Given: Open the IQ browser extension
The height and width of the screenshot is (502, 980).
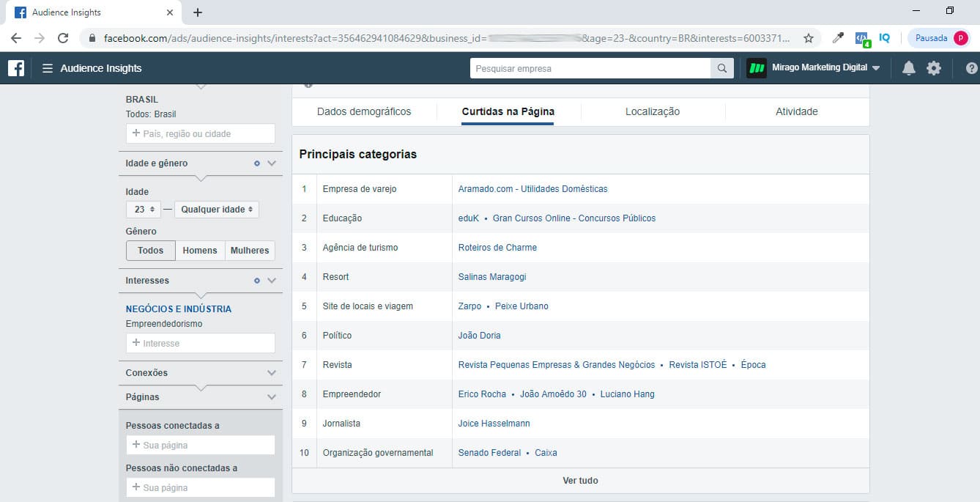Looking at the screenshot, I should (x=885, y=38).
